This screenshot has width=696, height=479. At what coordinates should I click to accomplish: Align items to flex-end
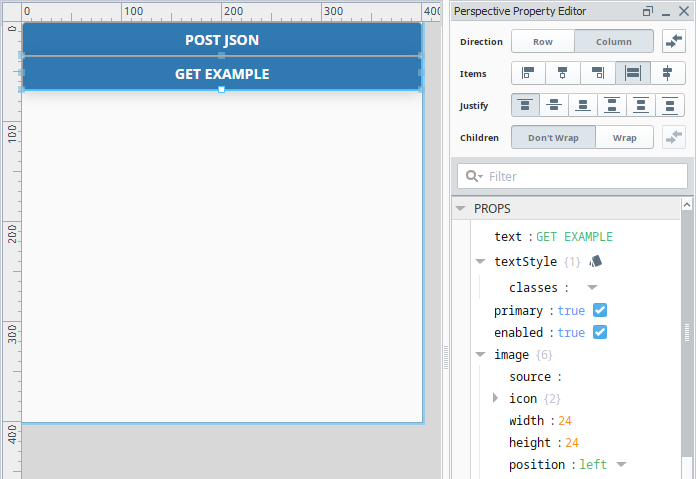[597, 73]
